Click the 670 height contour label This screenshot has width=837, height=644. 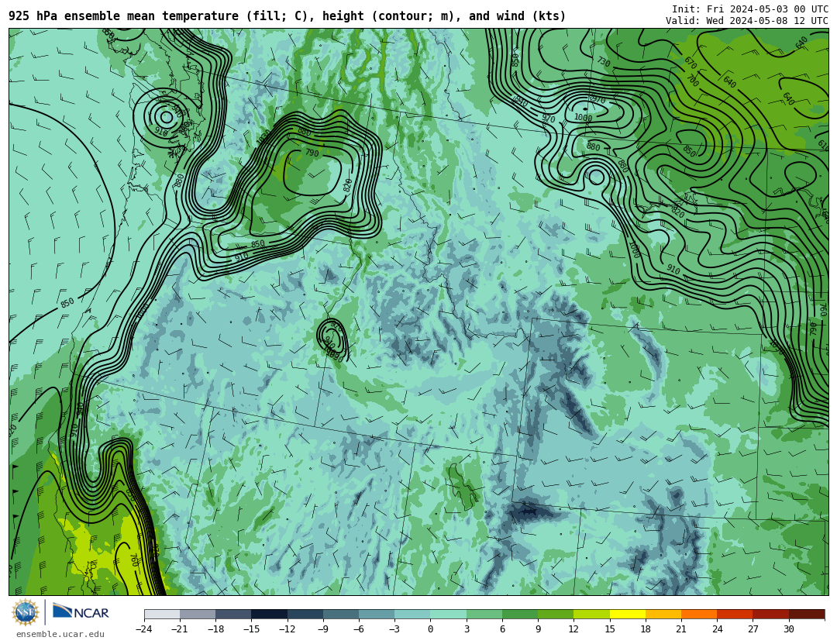[x=691, y=63]
